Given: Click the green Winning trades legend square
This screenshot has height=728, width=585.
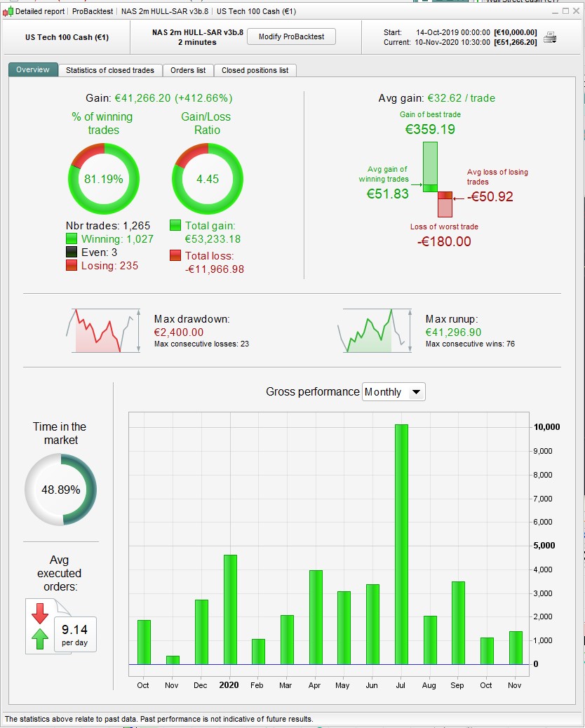Looking at the screenshot, I should pyautogui.click(x=71, y=238).
